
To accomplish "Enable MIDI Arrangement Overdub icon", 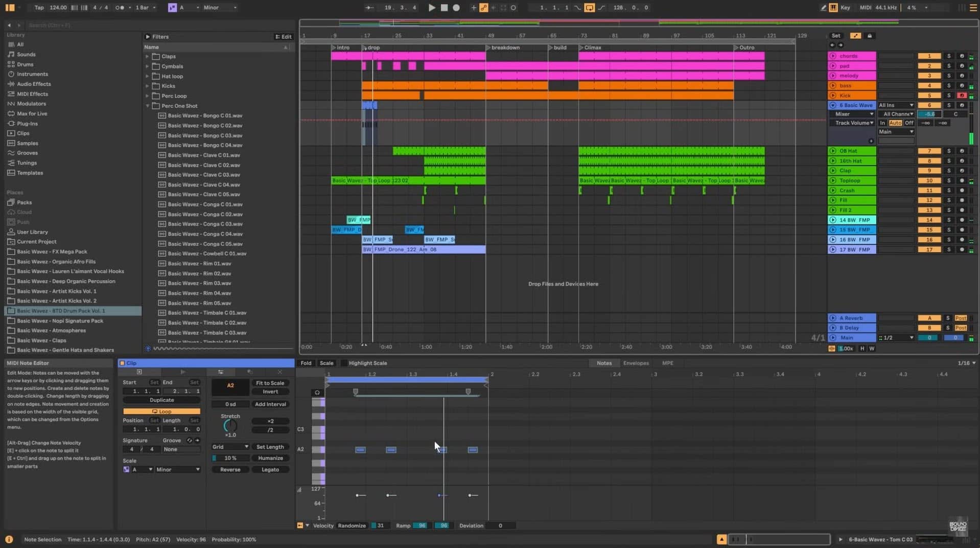I will point(483,8).
